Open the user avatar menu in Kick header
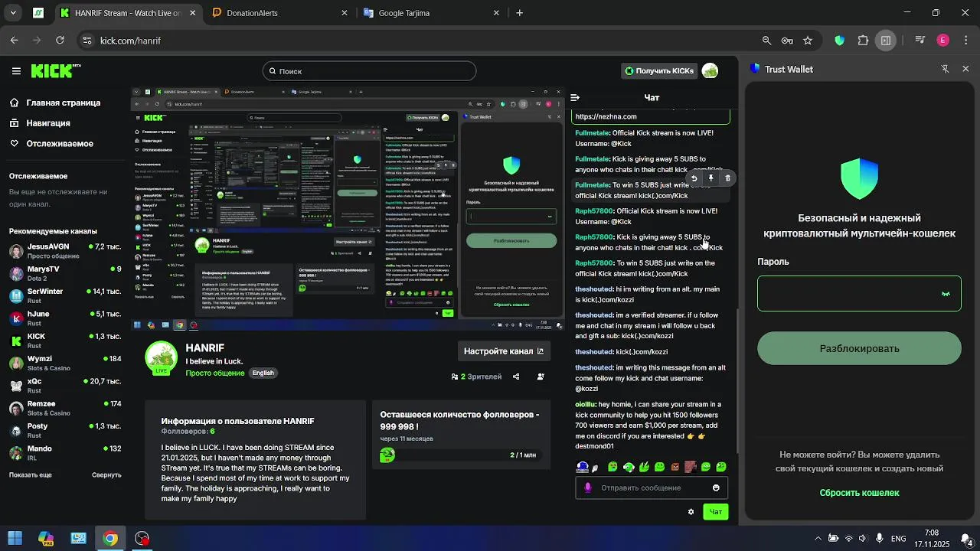 710,71
